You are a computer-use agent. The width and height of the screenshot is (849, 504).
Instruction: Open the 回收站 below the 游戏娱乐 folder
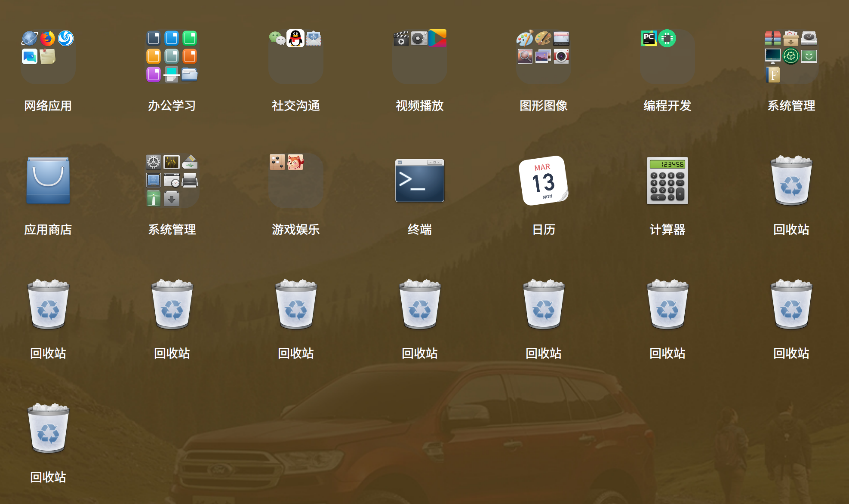click(295, 304)
